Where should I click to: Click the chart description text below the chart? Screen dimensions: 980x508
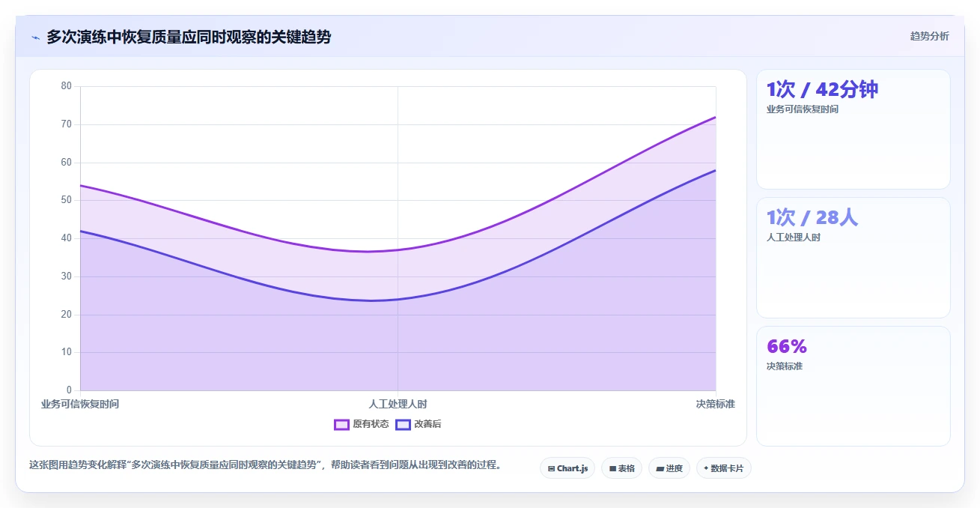point(265,465)
